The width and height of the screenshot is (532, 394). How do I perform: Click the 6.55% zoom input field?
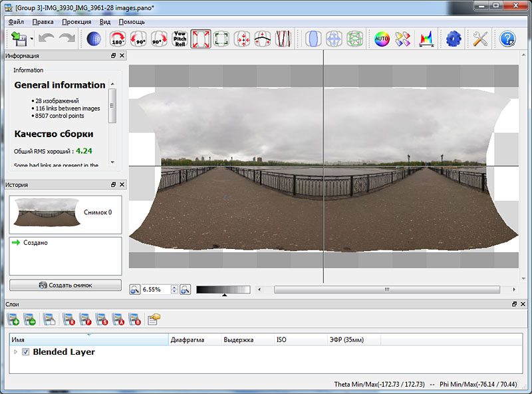pyautogui.click(x=156, y=290)
